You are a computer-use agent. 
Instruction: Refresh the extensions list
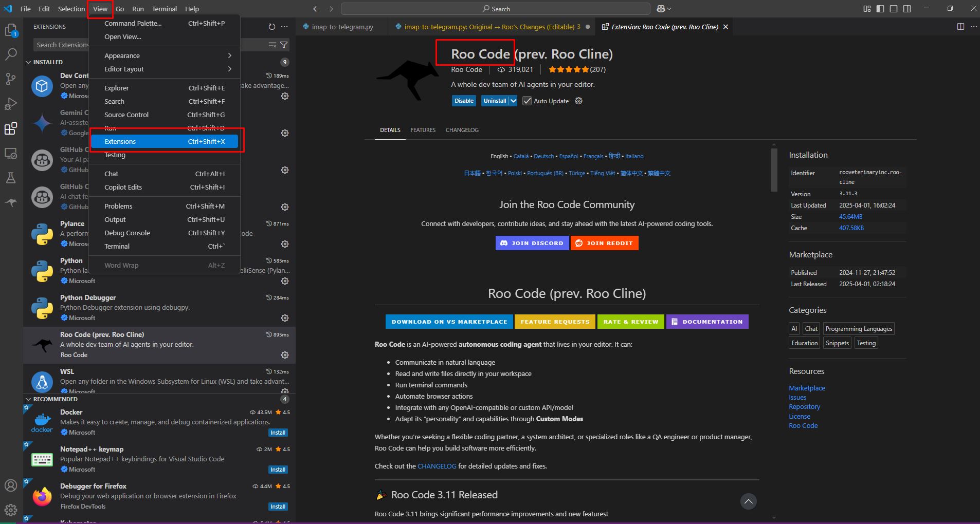[271, 27]
